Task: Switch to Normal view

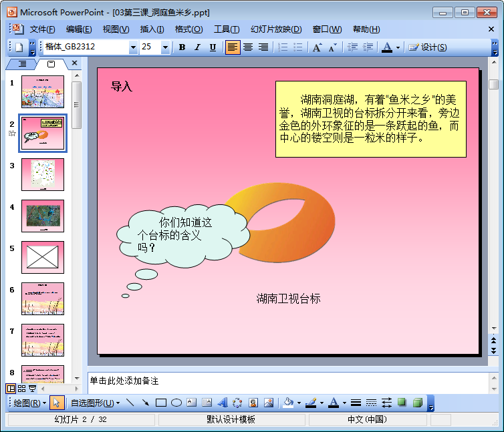Action: coord(11,389)
